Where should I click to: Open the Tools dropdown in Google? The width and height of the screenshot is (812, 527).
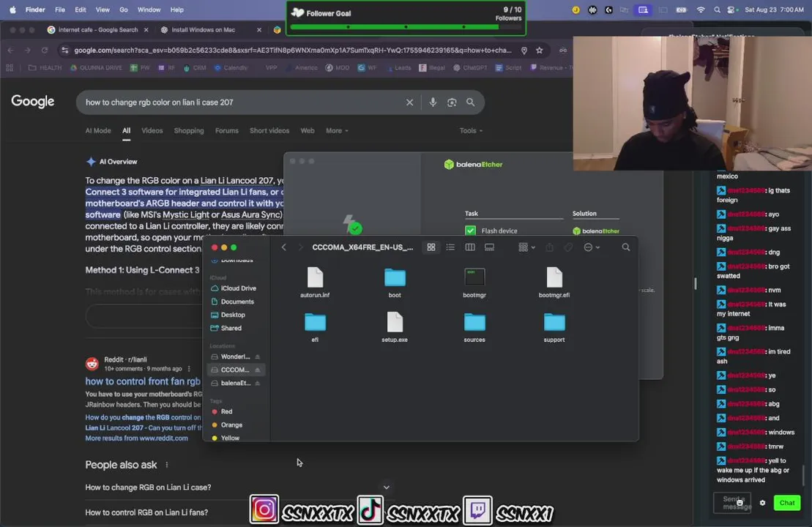pos(471,131)
